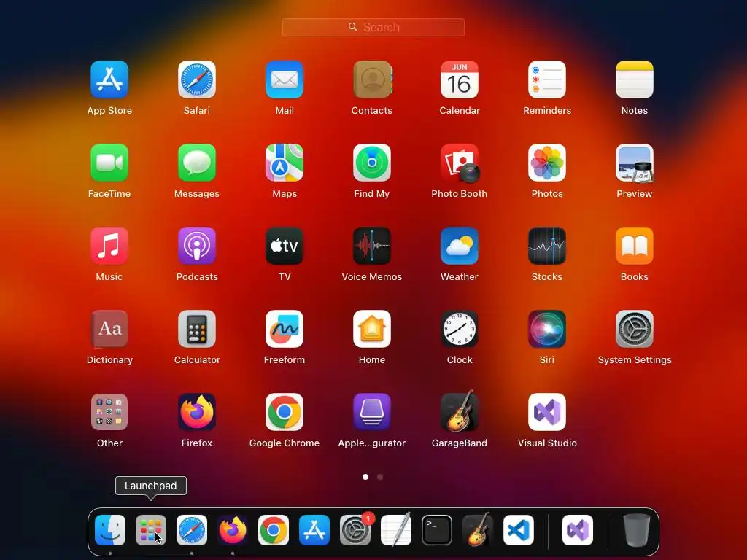747x560 pixels.
Task: Open the Contacts app
Action: (372, 79)
